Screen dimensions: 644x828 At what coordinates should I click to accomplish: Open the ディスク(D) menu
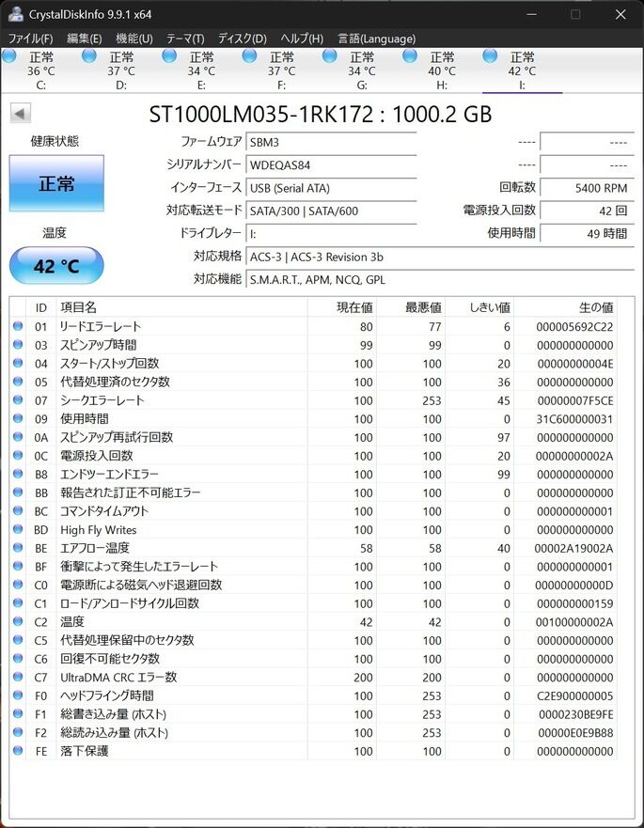tap(242, 39)
